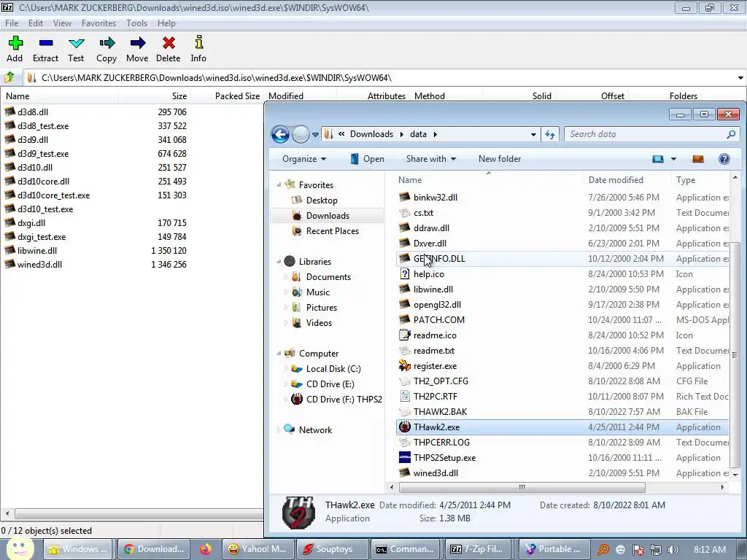Screen dimensions: 747x560
Task: Select the help.ico file icon
Action: [404, 274]
